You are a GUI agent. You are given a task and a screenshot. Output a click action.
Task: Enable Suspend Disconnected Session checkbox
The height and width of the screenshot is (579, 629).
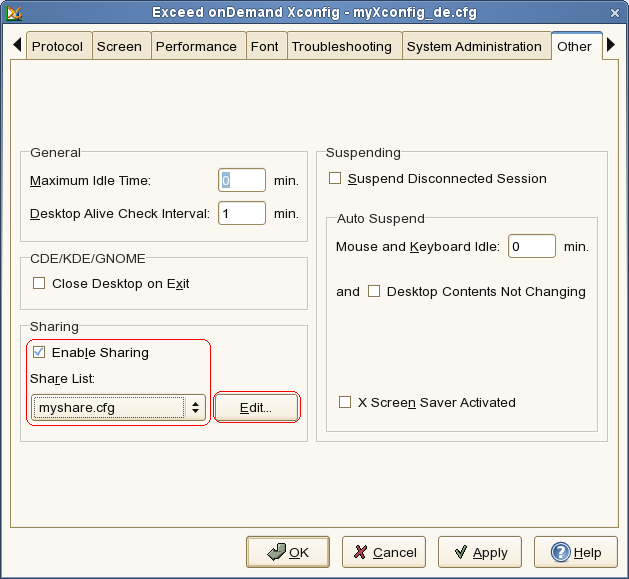coord(335,179)
